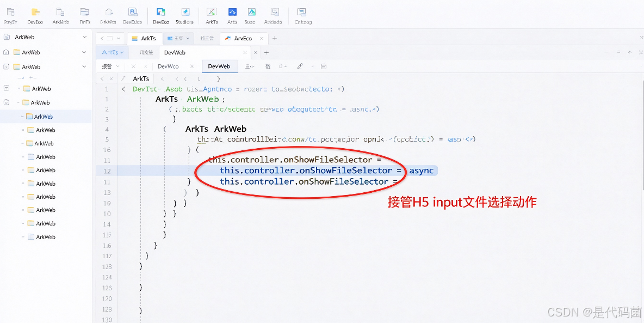This screenshot has height=323, width=644.
Task: Switch to the ArkTs tab with striped icon
Action: [144, 38]
